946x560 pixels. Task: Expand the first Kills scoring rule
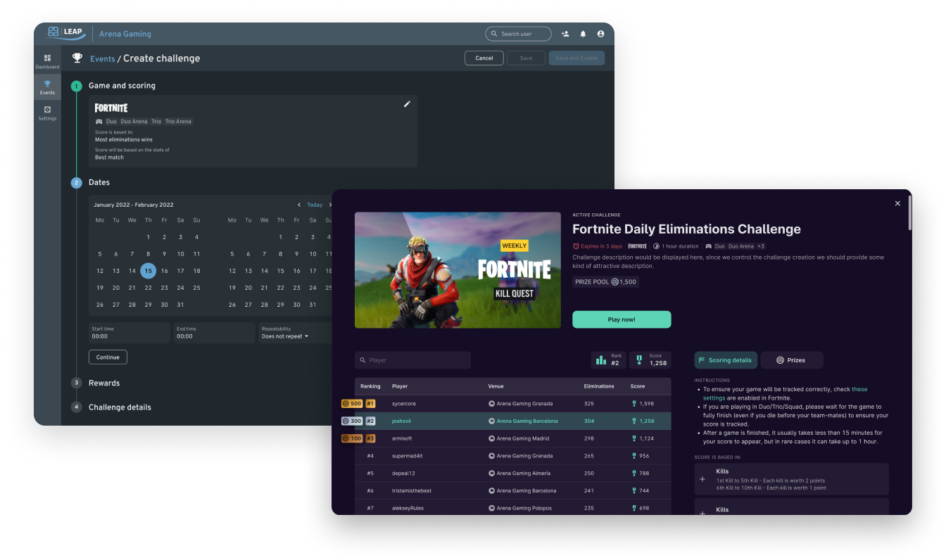(x=702, y=479)
